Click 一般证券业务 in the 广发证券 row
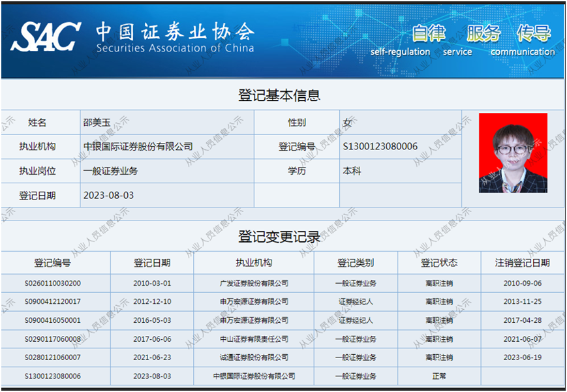 (356, 283)
